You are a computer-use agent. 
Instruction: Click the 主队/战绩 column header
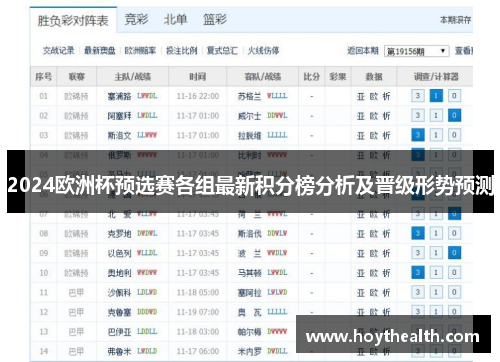pos(133,77)
